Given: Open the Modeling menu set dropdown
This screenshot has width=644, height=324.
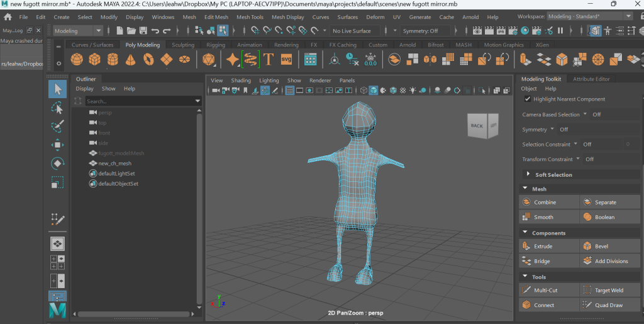Looking at the screenshot, I should click(x=77, y=31).
